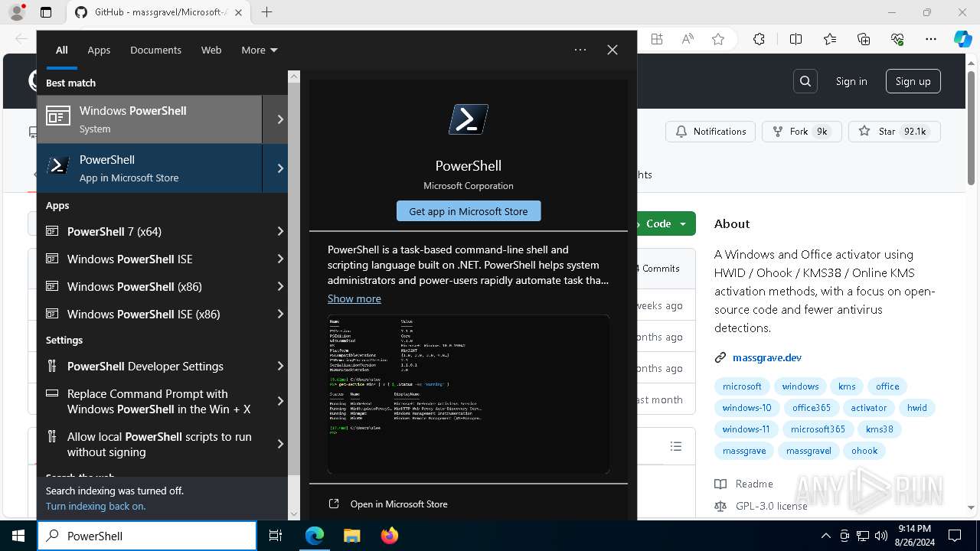Click Windows Start button
980x551 pixels.
click(18, 536)
